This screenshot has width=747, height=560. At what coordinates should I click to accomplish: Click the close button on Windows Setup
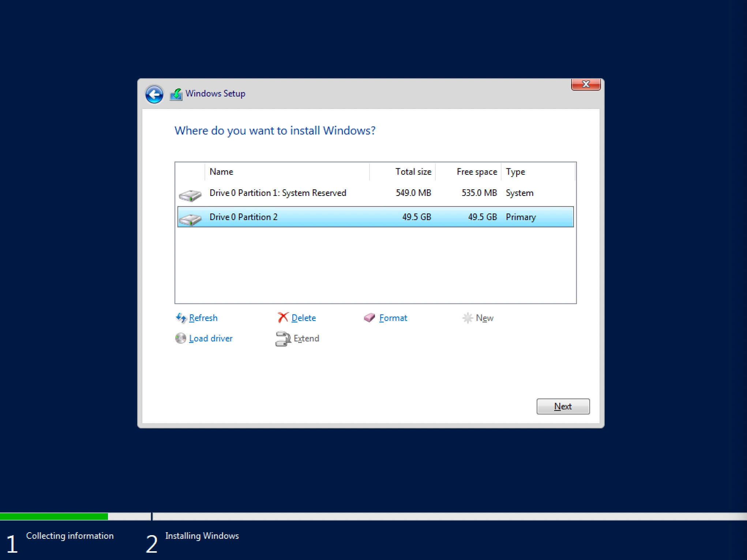586,84
